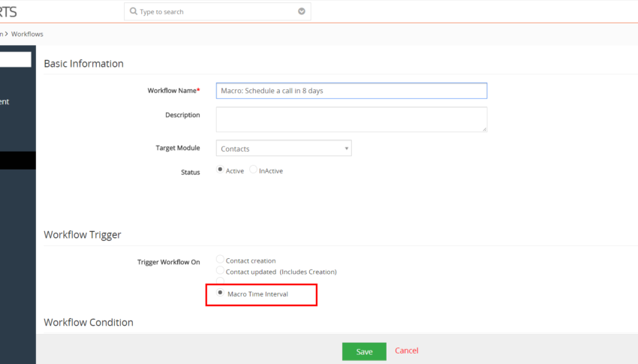The width and height of the screenshot is (638, 364).
Task: Click inside the Description text area
Action: click(x=351, y=119)
